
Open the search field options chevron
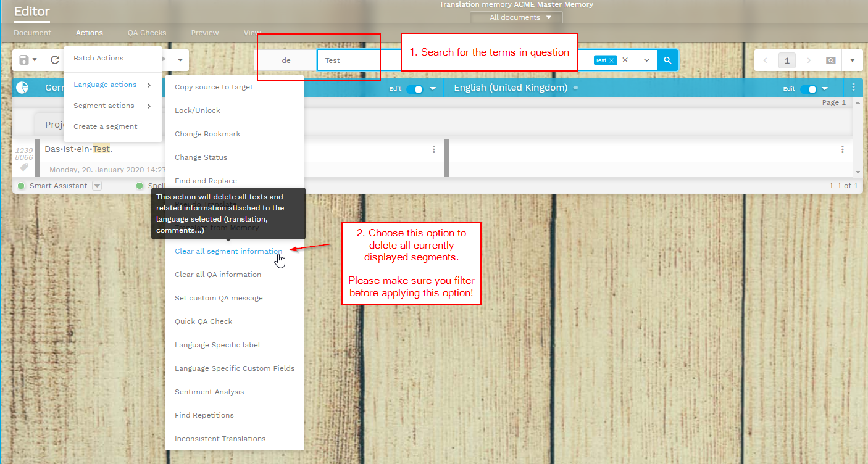coord(646,60)
